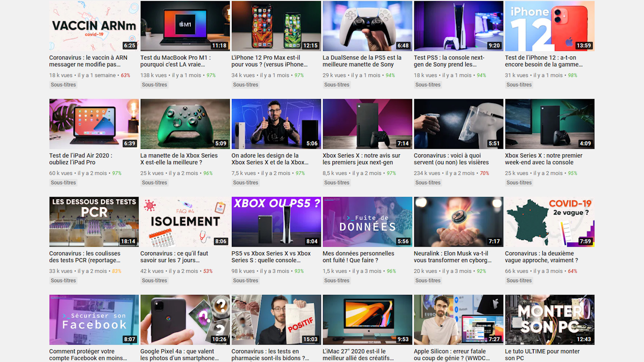The height and width of the screenshot is (362, 644).
Task: Open the iMac 27" 2020 thumbnail
Action: (x=367, y=320)
